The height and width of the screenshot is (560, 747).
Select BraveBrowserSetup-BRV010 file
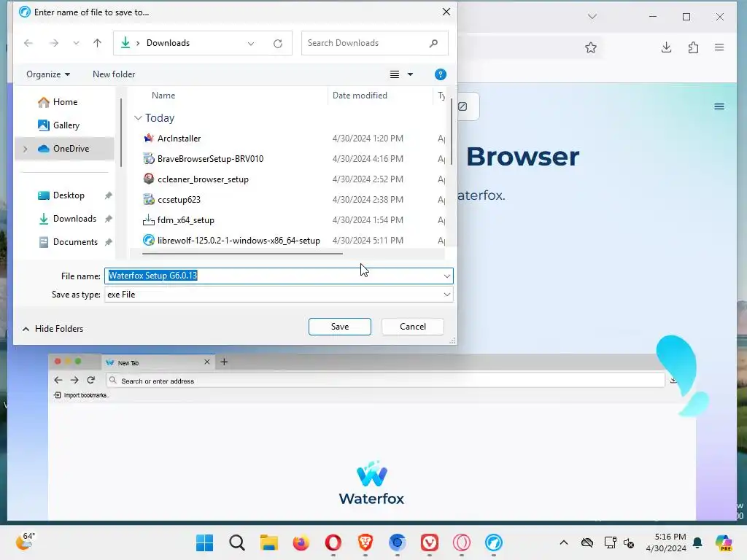click(210, 158)
